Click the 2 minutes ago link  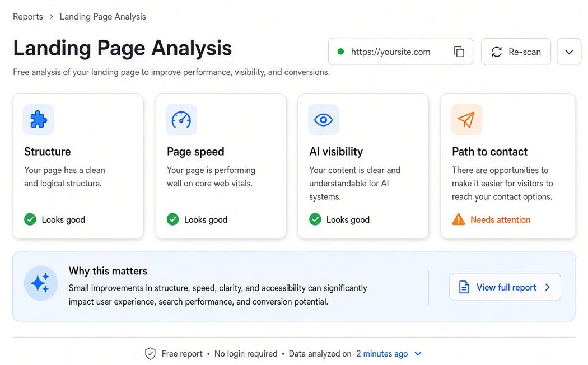point(382,353)
